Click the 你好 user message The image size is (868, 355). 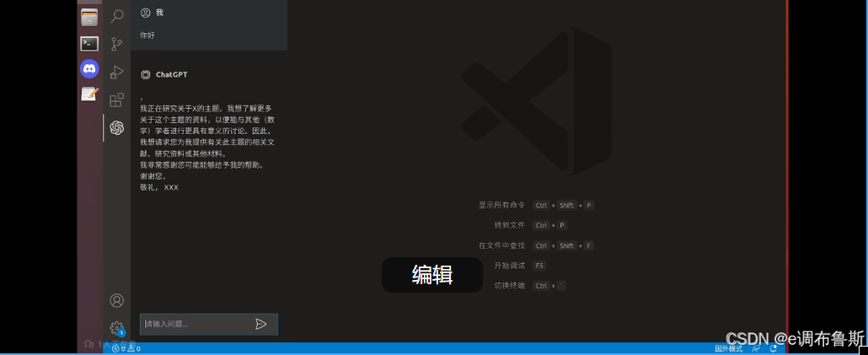[147, 35]
